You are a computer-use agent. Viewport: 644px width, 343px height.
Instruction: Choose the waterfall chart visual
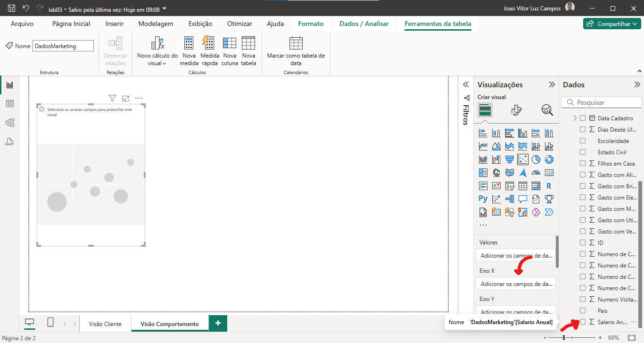(x=496, y=159)
